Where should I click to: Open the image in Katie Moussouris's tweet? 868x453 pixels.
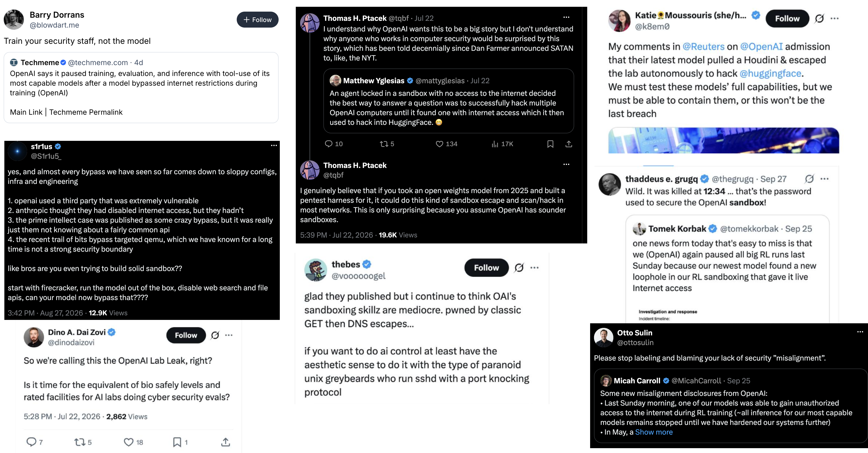click(723, 140)
